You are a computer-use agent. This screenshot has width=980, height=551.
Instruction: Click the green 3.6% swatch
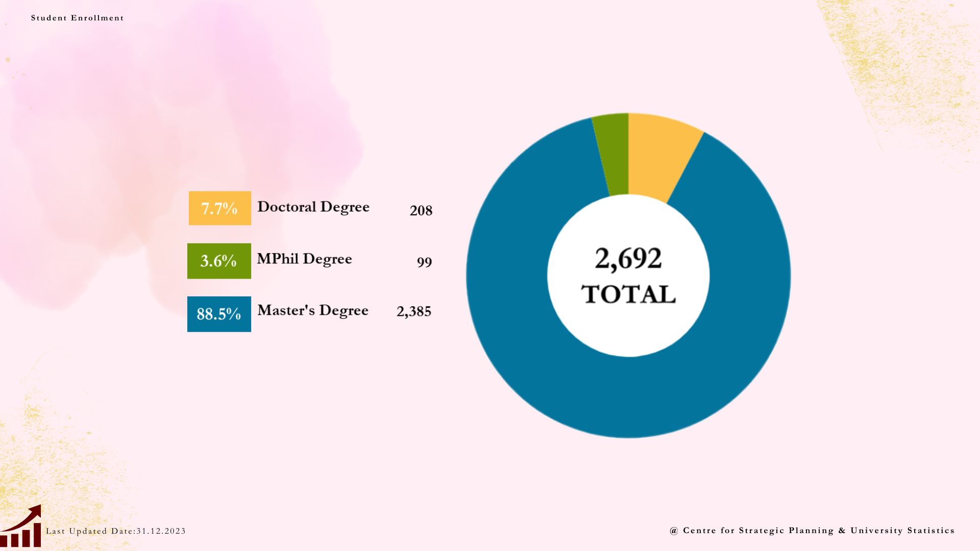[219, 261]
